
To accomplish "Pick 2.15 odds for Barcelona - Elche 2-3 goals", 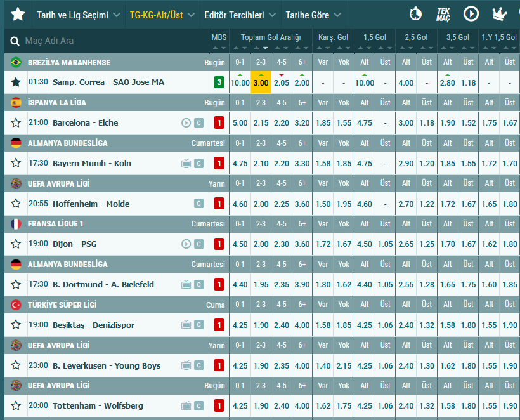I will coord(261,123).
